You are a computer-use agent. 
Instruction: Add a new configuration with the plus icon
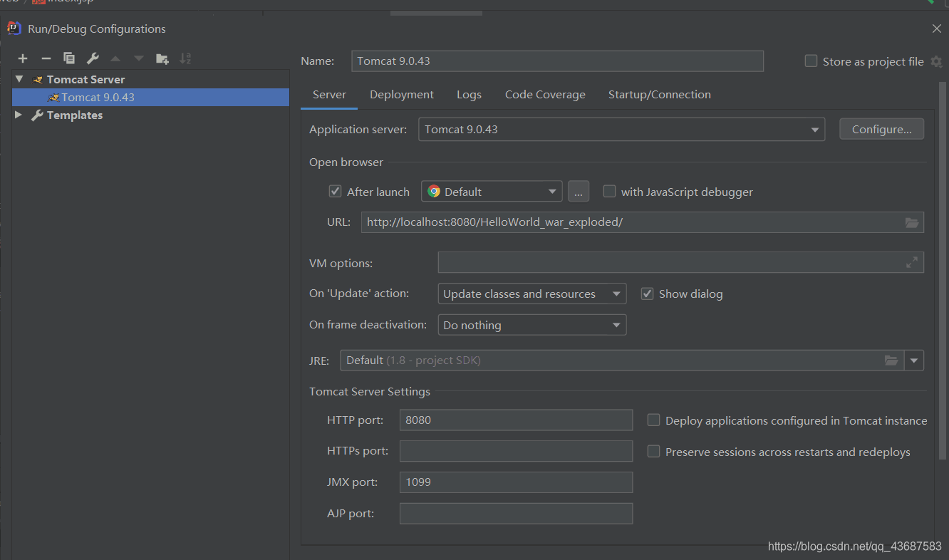click(x=23, y=58)
